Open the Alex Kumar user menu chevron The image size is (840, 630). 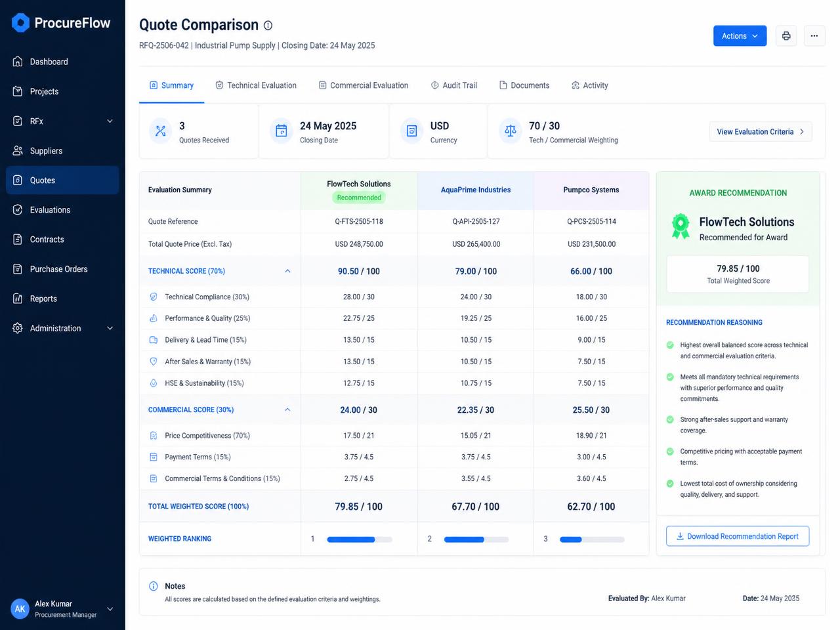[110, 609]
